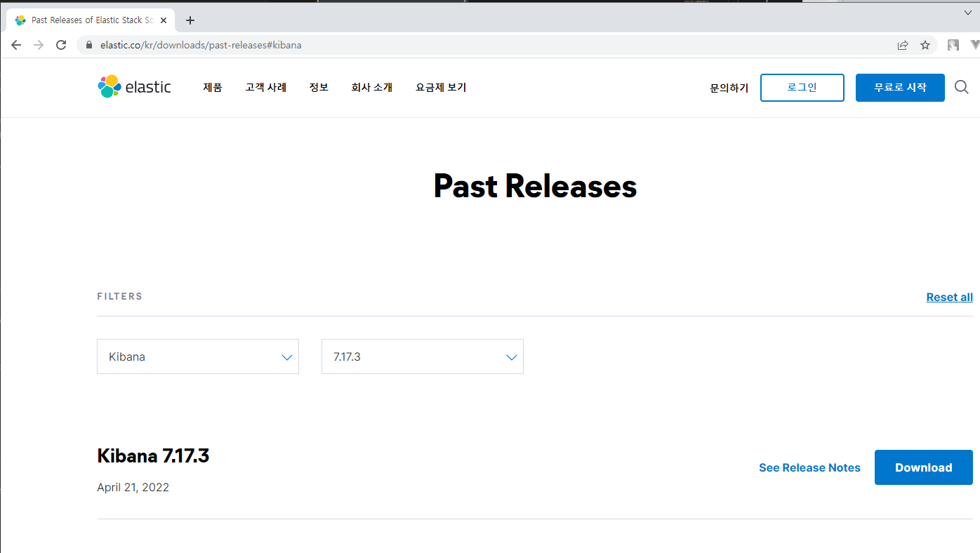Viewport: 980px width, 553px height.
Task: Click the FILTERS label
Action: pos(120,296)
